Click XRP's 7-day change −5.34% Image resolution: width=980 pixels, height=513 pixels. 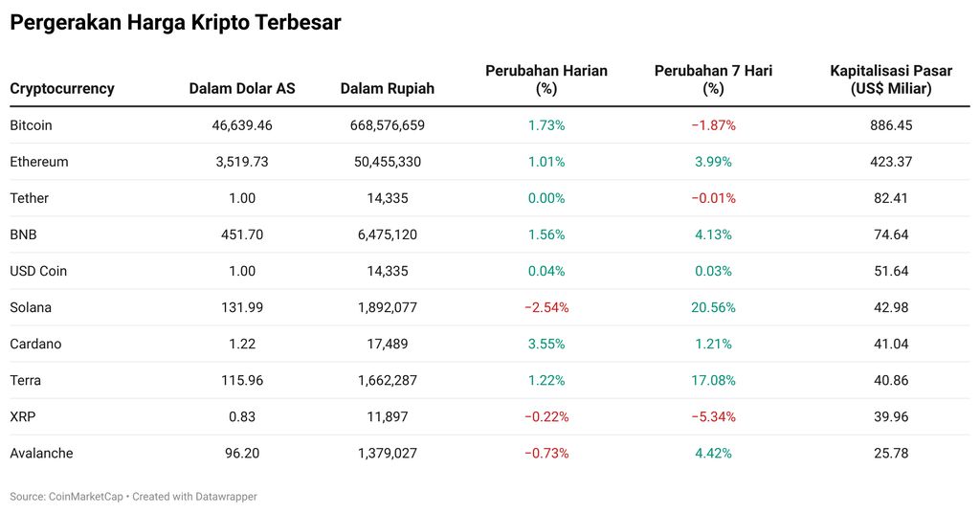[713, 416]
